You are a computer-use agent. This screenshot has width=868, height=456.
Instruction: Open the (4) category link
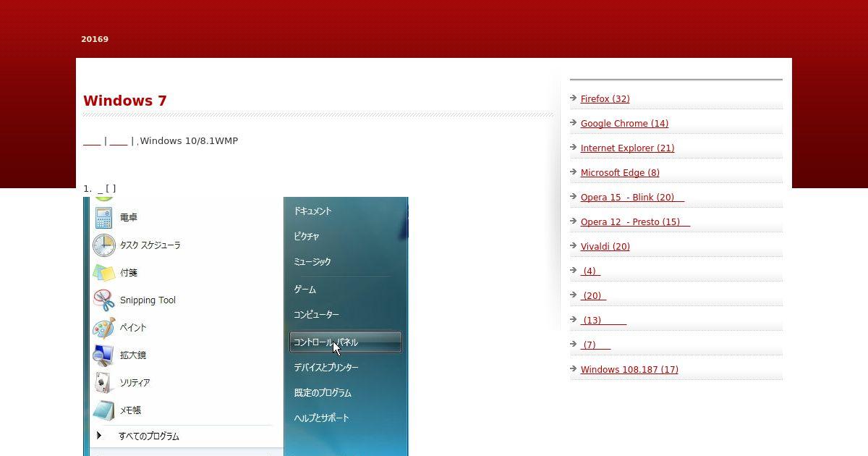click(590, 271)
